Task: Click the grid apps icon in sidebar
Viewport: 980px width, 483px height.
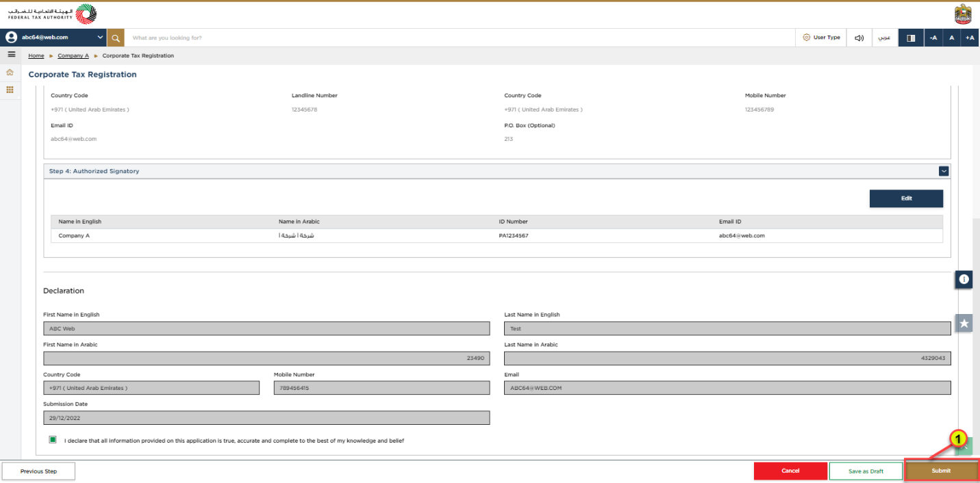Action: (x=10, y=90)
